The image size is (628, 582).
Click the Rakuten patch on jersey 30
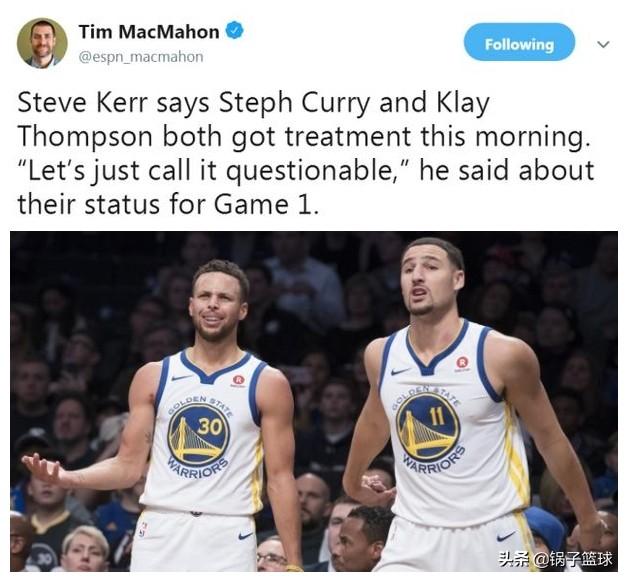click(238, 381)
